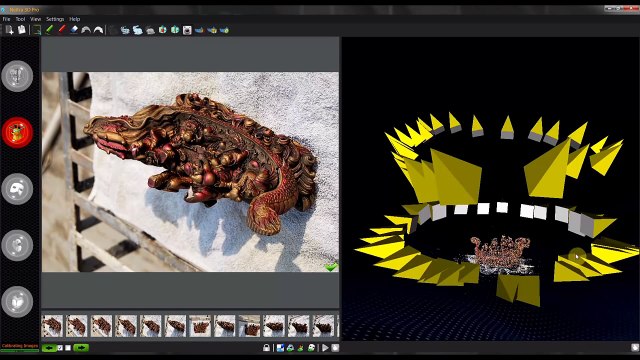Select the first thumbnail in the image strip
This screenshot has width=640, height=360.
52,326
